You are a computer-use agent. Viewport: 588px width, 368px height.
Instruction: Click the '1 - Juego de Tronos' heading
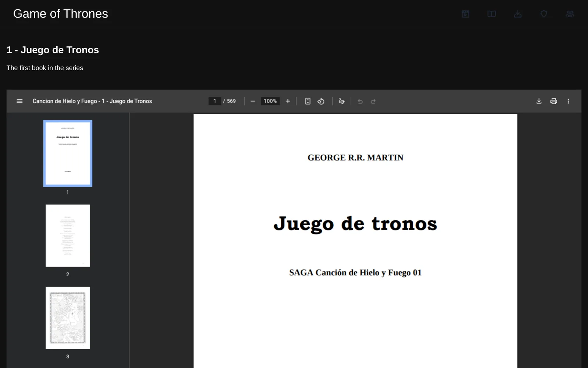point(53,50)
